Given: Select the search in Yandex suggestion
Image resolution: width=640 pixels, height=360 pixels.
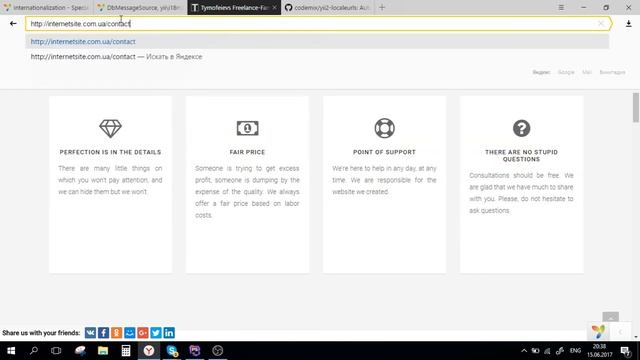Looking at the screenshot, I should click(317, 57).
